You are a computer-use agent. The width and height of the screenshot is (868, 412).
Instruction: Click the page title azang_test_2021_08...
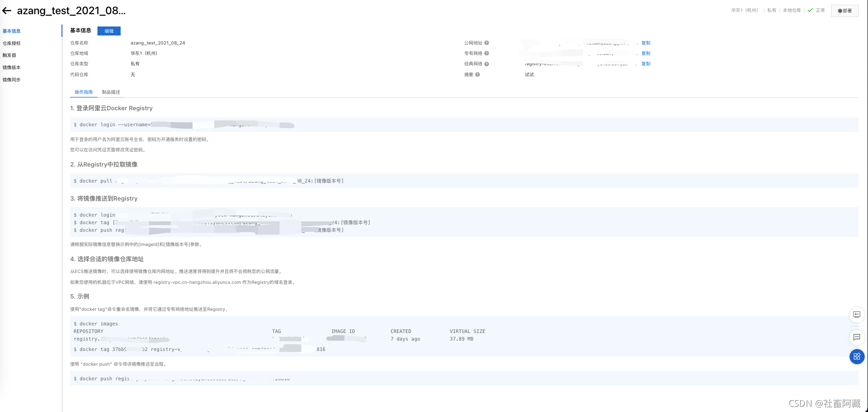(x=71, y=10)
